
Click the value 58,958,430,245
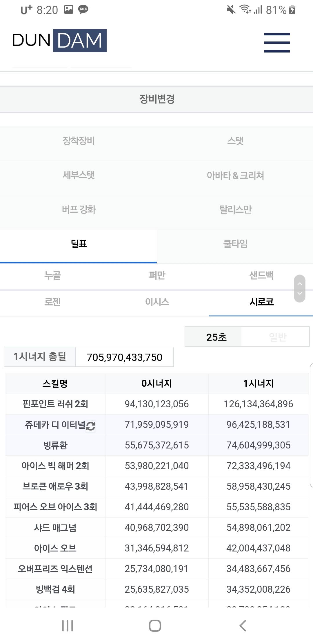[259, 486]
